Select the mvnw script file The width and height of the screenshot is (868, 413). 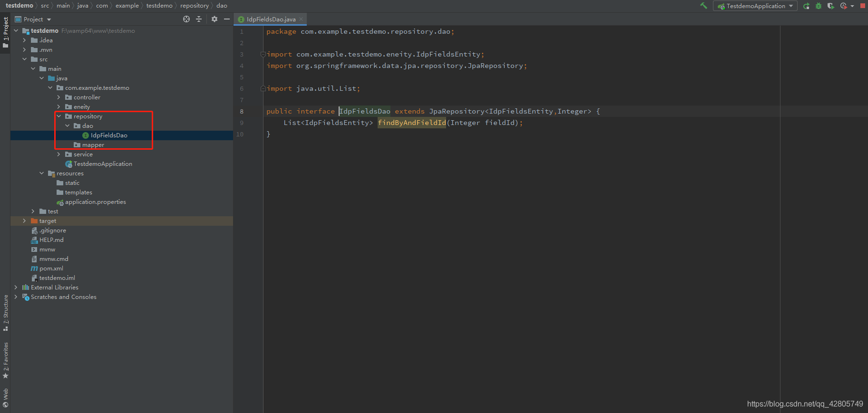coord(47,250)
